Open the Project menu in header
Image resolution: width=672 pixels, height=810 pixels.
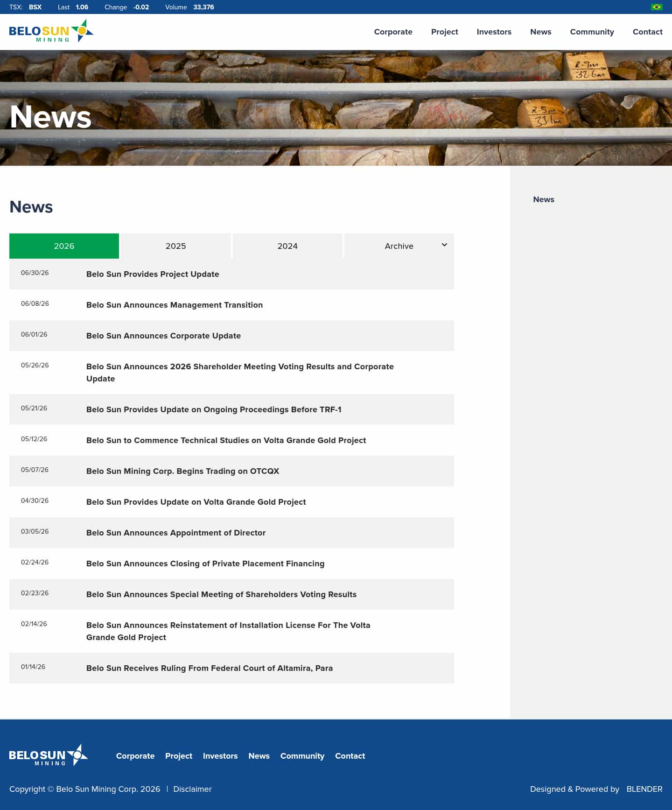pyautogui.click(x=445, y=32)
